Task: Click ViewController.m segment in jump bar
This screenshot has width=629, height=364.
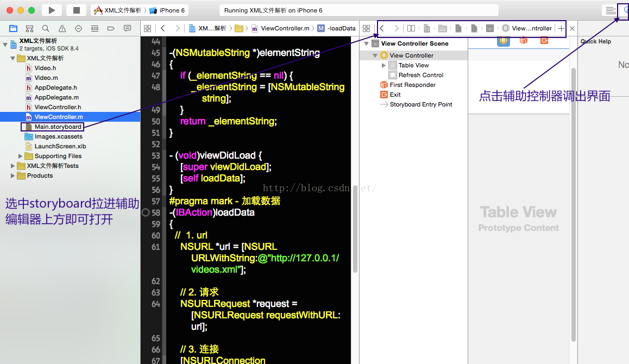Action: pos(280,28)
